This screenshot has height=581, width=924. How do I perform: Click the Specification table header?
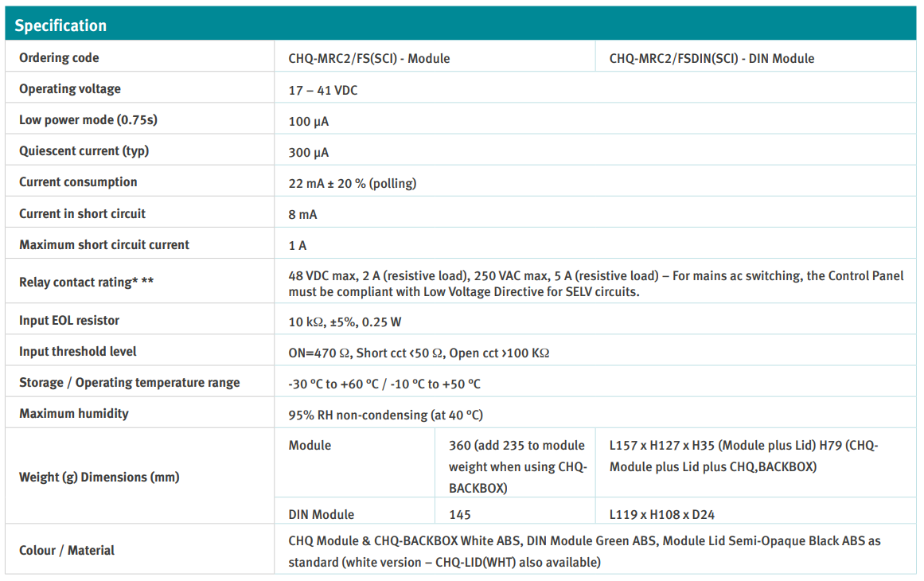click(x=60, y=25)
